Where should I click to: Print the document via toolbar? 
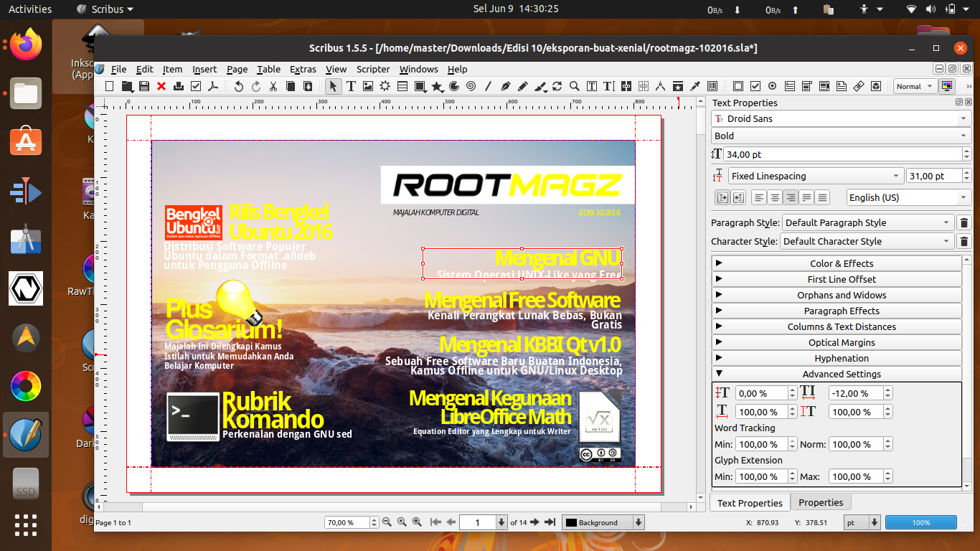click(x=179, y=86)
